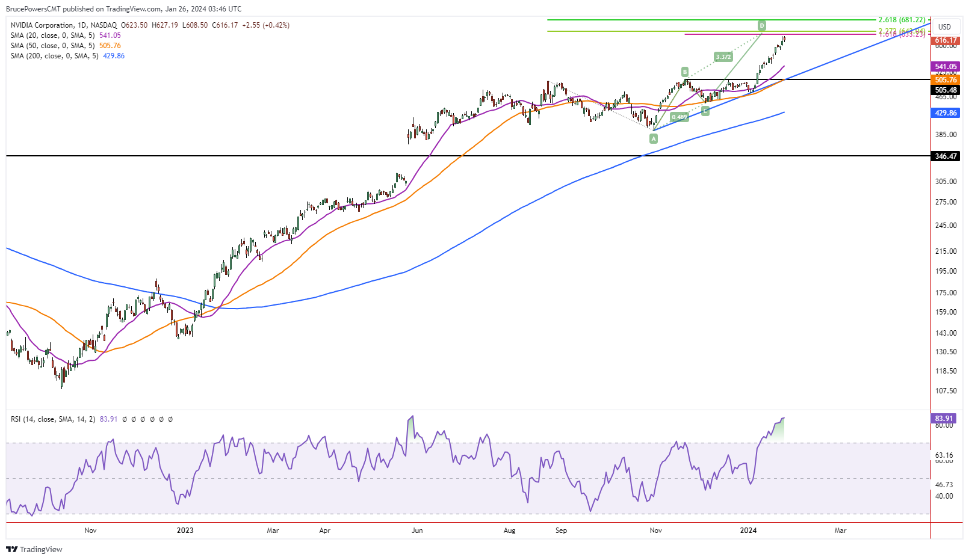This screenshot has height=560, width=969.
Task: Click the '2023' date label on time axis
Action: pyautogui.click(x=185, y=531)
